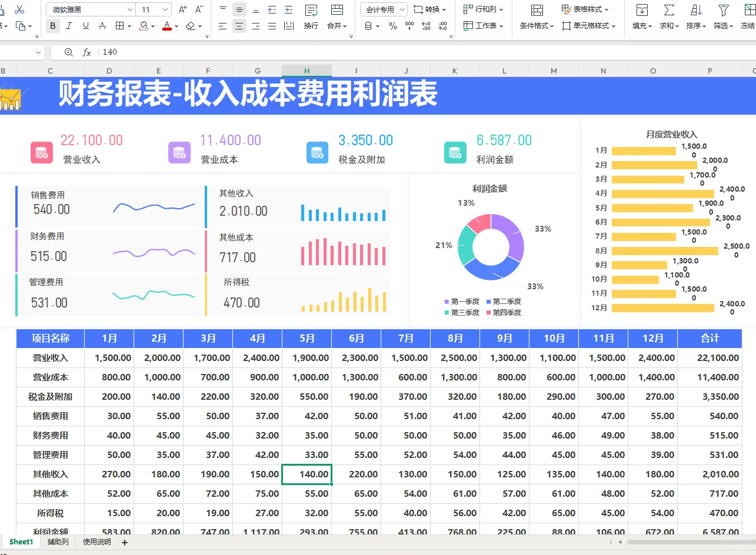The image size is (756, 555).
Task: Switch to the 辅助列 sheet tab
Action: [x=58, y=542]
